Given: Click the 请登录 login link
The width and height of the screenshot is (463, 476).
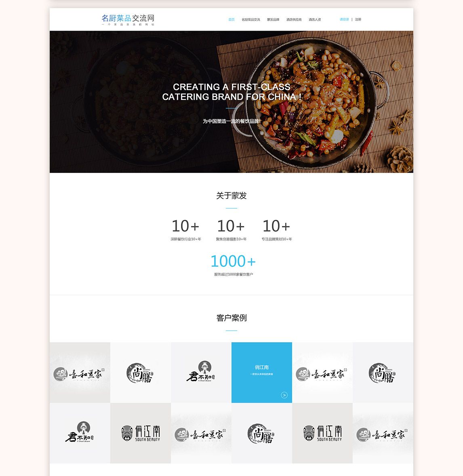Looking at the screenshot, I should [344, 19].
